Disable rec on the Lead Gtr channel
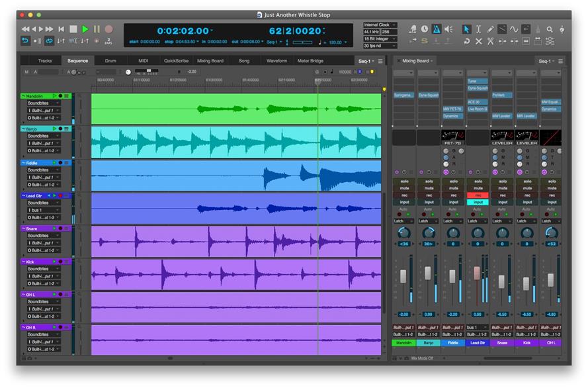Image resolution: width=588 pixels, height=388 pixels. pyautogui.click(x=477, y=195)
